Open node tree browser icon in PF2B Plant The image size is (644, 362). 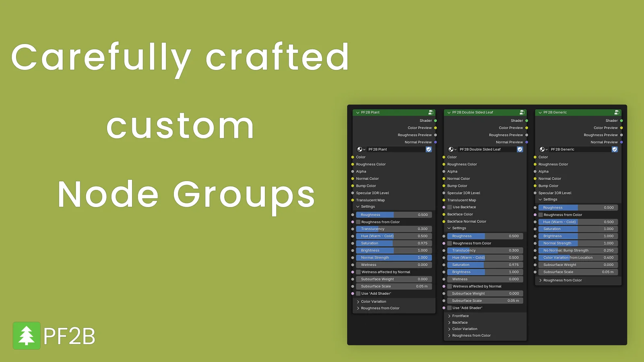tap(361, 149)
